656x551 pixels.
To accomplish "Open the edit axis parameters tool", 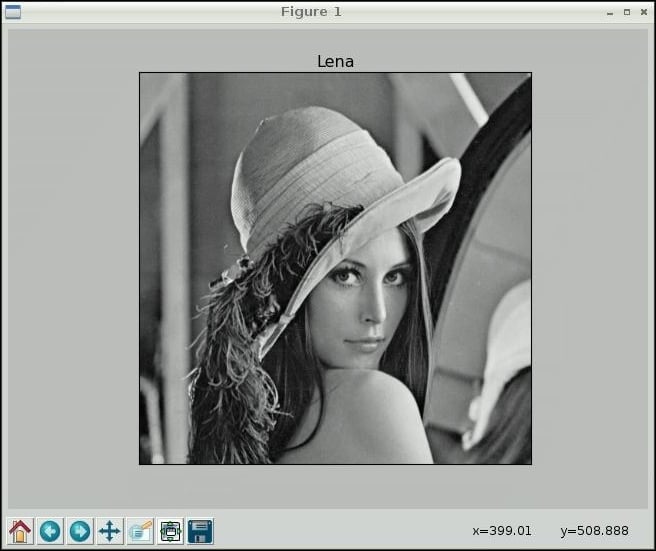I will point(140,531).
